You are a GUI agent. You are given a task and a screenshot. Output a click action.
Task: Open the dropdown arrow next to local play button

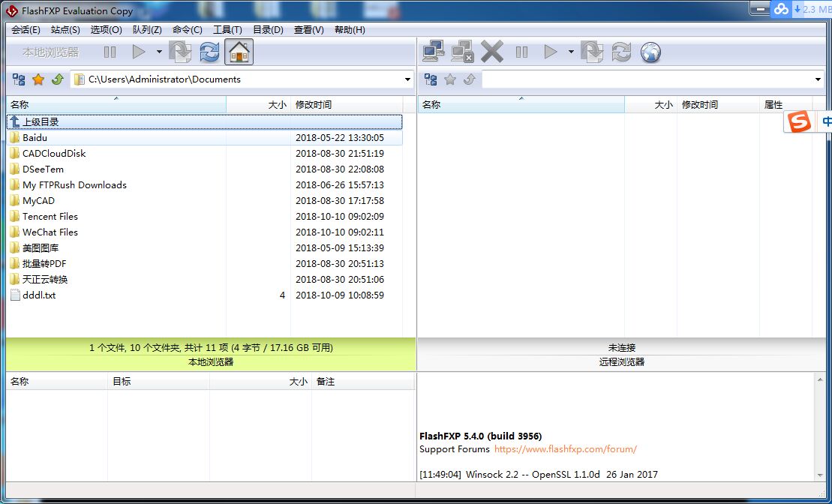(x=159, y=52)
